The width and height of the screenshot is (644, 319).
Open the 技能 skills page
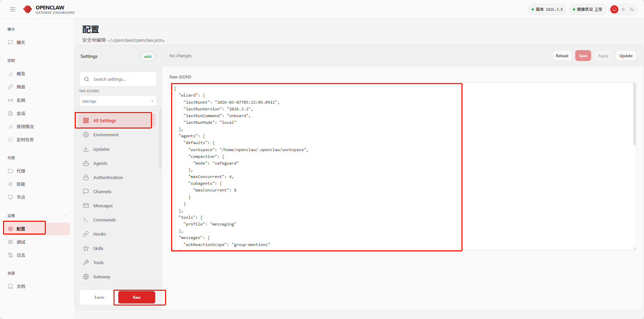pos(21,184)
